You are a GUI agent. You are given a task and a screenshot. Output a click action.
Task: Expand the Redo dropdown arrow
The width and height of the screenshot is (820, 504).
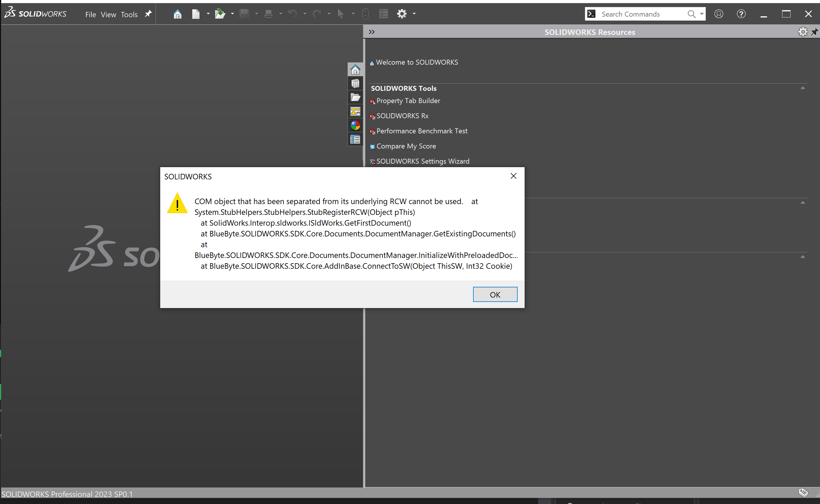pos(329,14)
